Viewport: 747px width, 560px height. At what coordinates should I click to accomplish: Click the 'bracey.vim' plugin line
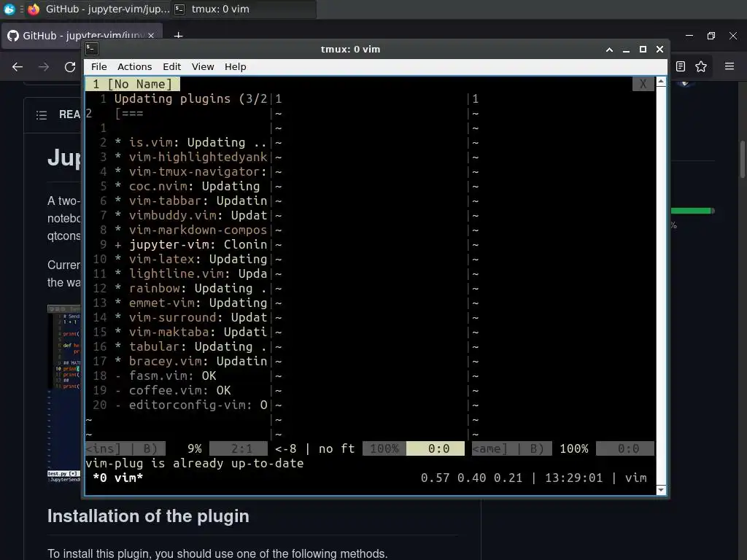tap(190, 362)
